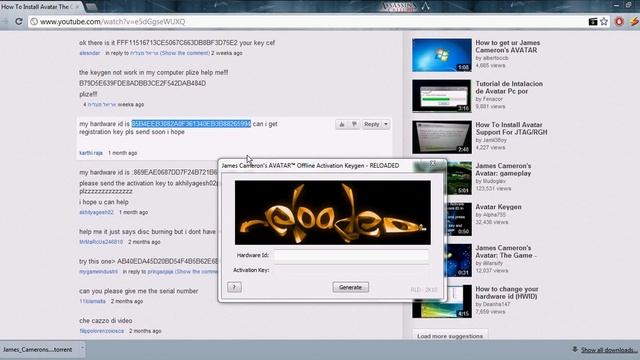Viewport: 640px width, 360px height.
Task: Open commenter mygameindustri's profile
Action: click(x=98, y=271)
